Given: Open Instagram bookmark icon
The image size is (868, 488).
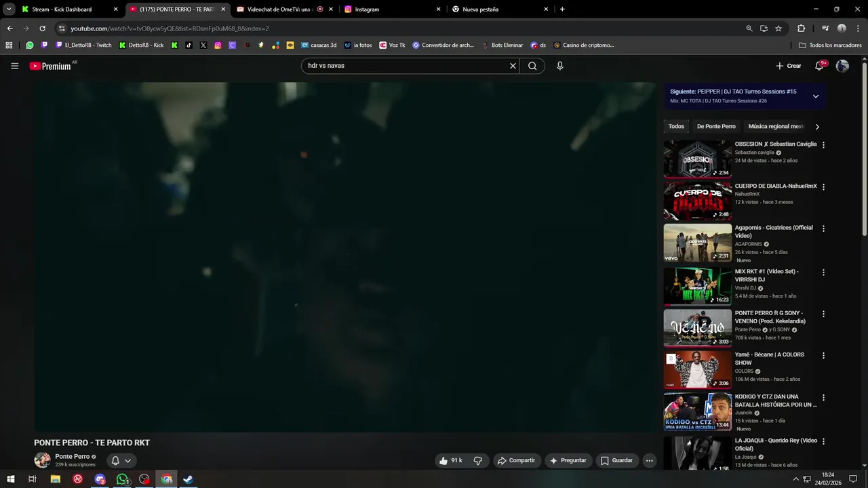Looking at the screenshot, I should pos(218,45).
